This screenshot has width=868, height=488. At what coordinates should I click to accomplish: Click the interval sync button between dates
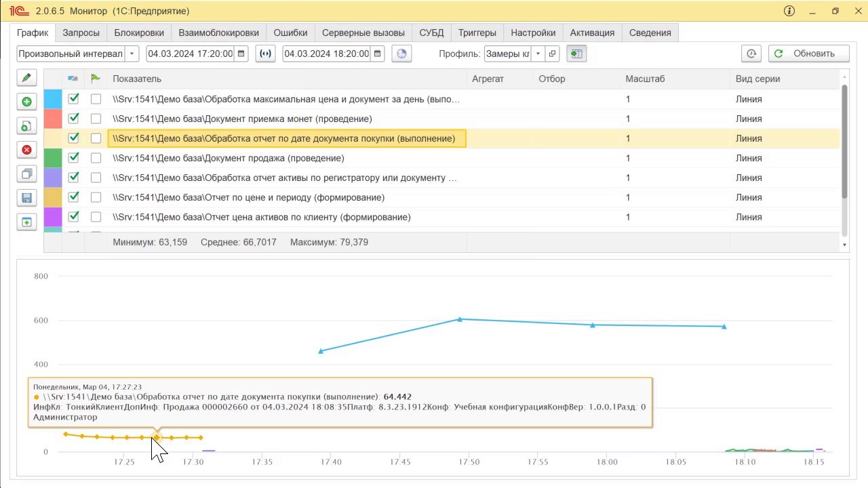pyautogui.click(x=265, y=54)
